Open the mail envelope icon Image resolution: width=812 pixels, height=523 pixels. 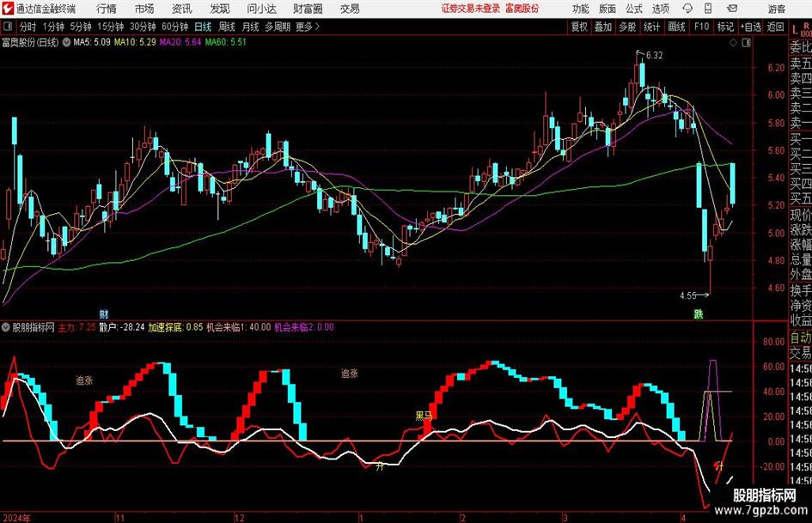[x=732, y=9]
